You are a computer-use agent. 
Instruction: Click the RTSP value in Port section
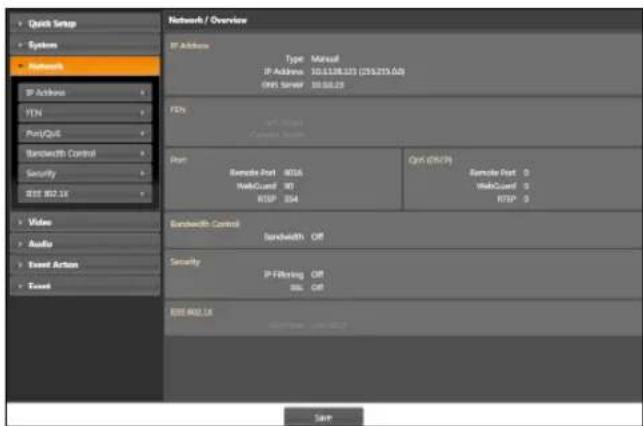click(x=291, y=199)
